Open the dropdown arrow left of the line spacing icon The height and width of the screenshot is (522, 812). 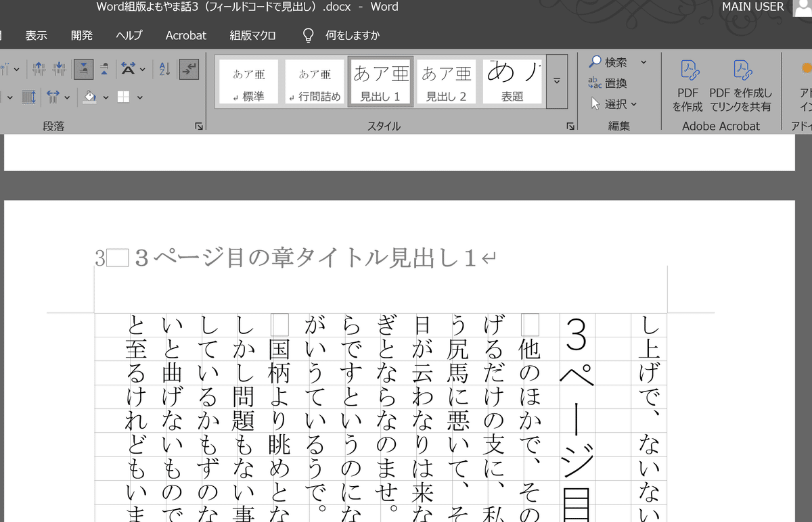[x=9, y=98]
